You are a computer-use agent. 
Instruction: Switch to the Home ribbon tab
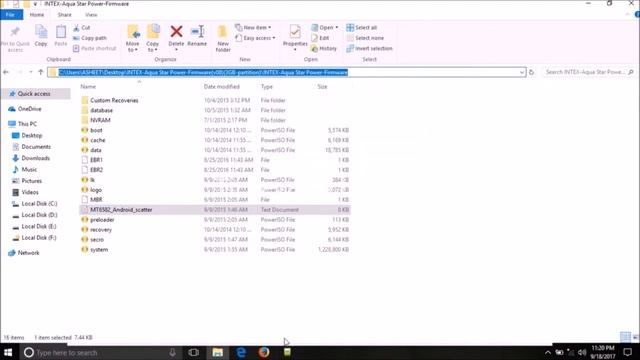[x=37, y=15]
